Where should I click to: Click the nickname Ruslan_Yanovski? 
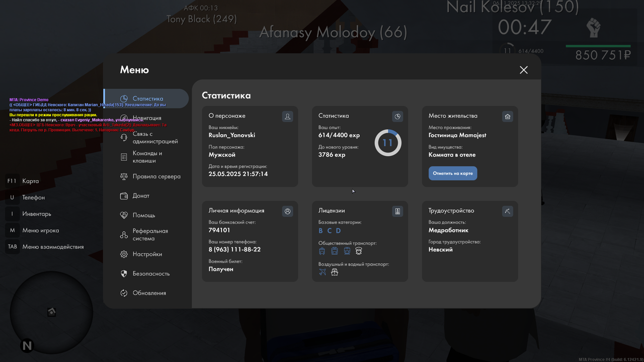pyautogui.click(x=232, y=135)
